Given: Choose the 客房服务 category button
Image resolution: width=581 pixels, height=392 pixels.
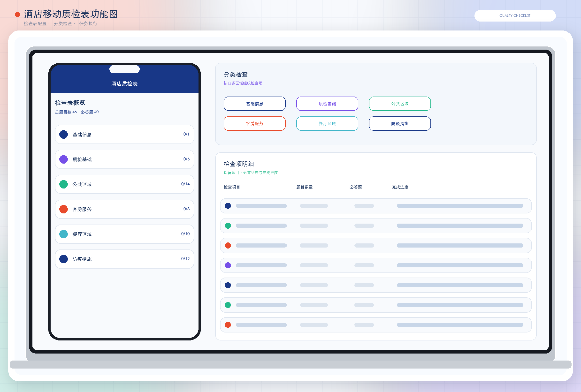Looking at the screenshot, I should pos(254,124).
